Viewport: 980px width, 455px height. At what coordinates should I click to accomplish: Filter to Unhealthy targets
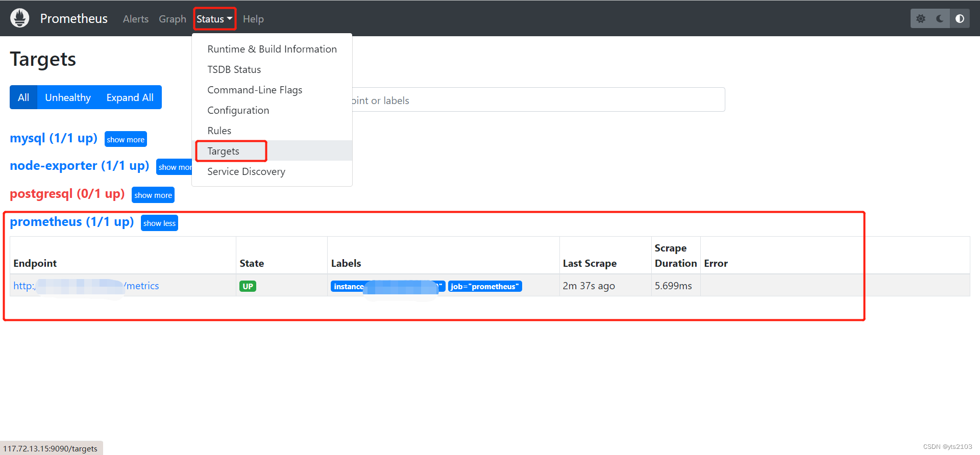coord(68,97)
